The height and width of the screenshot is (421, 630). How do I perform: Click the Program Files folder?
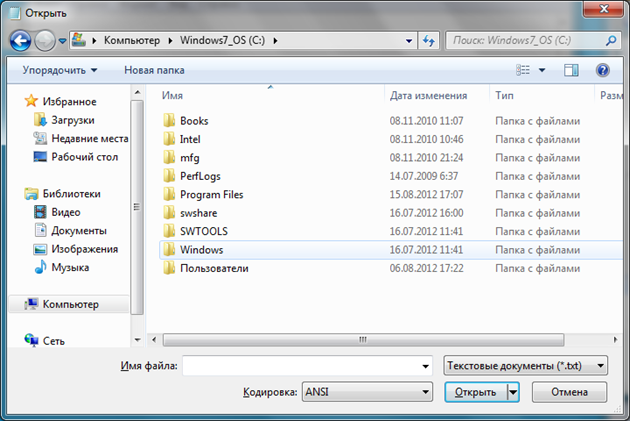[211, 194]
